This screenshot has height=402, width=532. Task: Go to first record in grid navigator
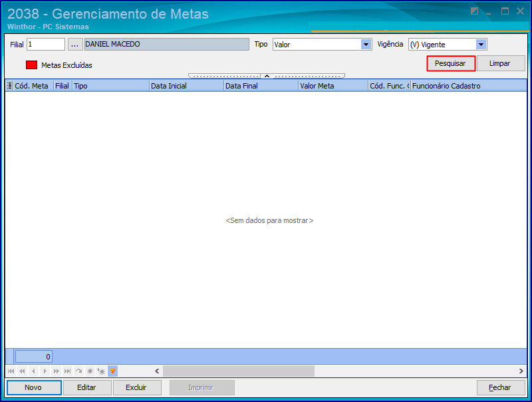point(11,371)
